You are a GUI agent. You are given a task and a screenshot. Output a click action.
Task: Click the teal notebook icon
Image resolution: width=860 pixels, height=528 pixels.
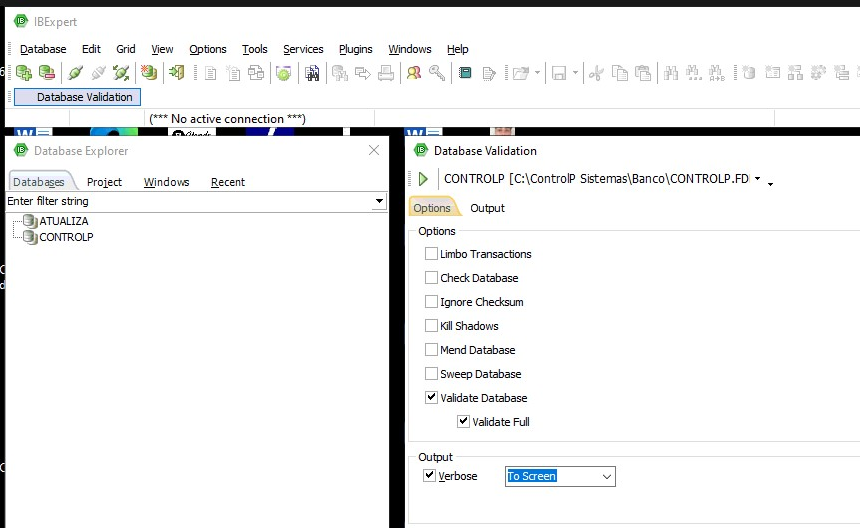tap(465, 73)
